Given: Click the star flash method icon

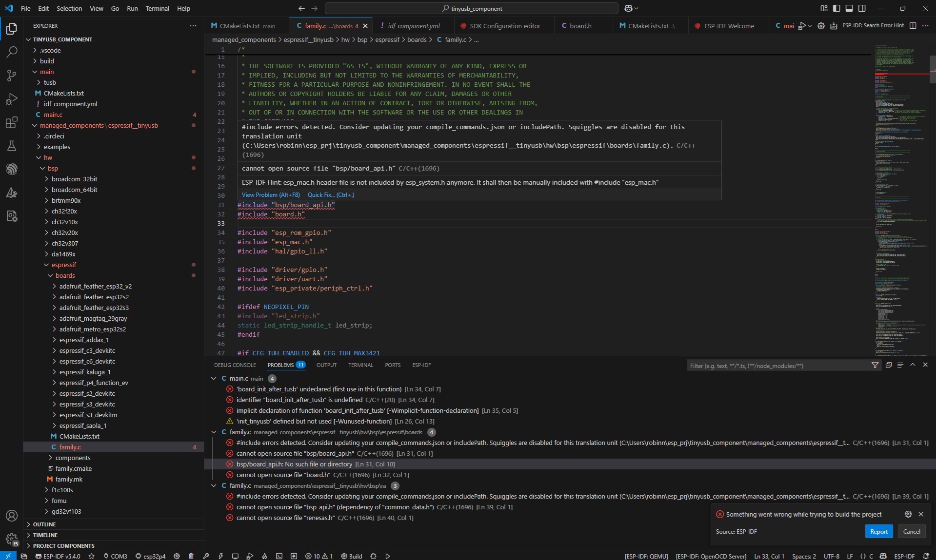Looking at the screenshot, I should 91,556.
